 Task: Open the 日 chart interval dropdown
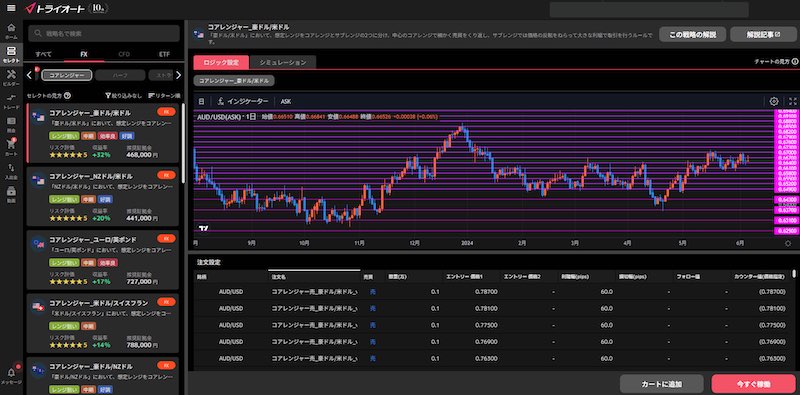click(202, 101)
